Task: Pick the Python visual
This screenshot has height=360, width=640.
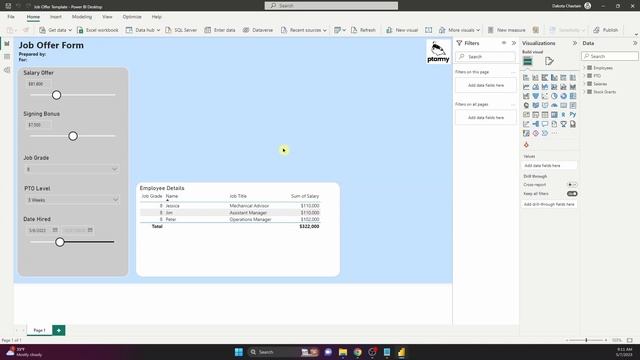Action: click(x=573, y=115)
